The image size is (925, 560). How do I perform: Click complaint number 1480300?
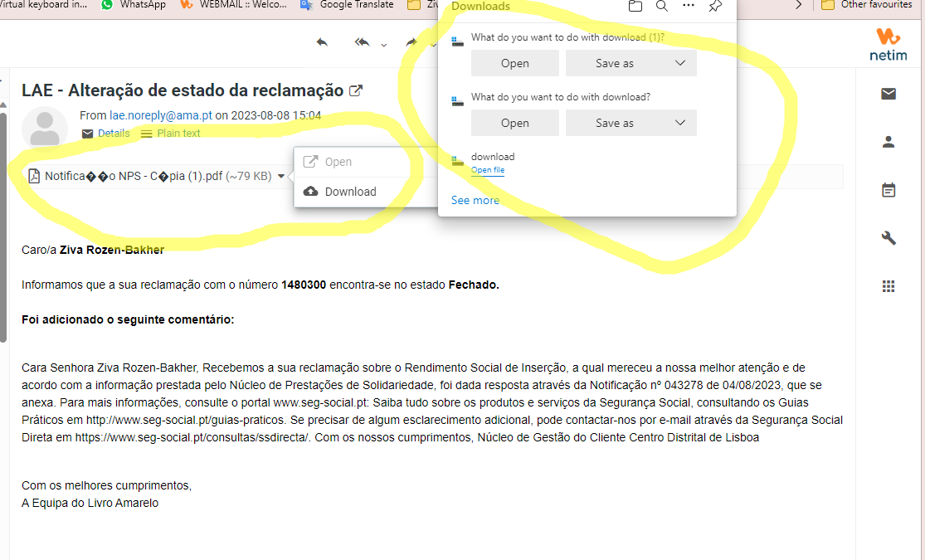304,285
